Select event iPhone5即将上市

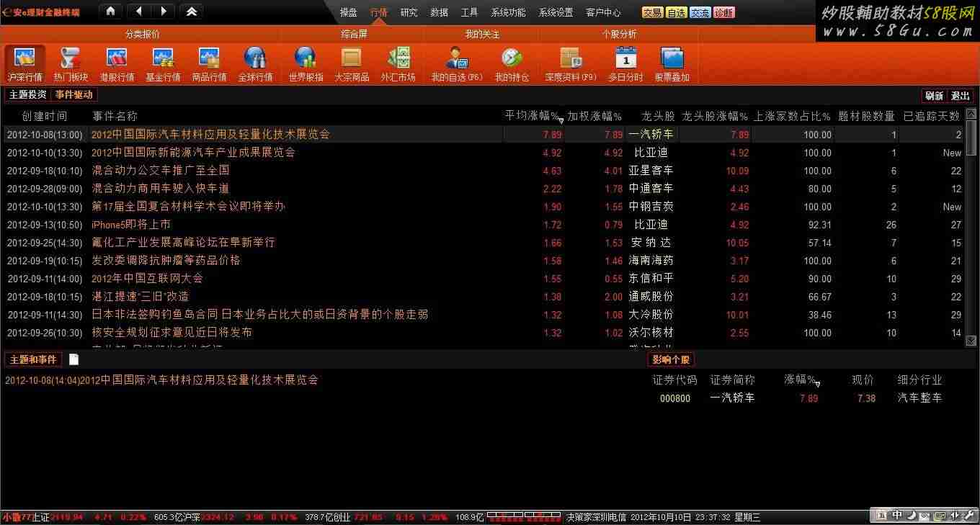point(130,224)
